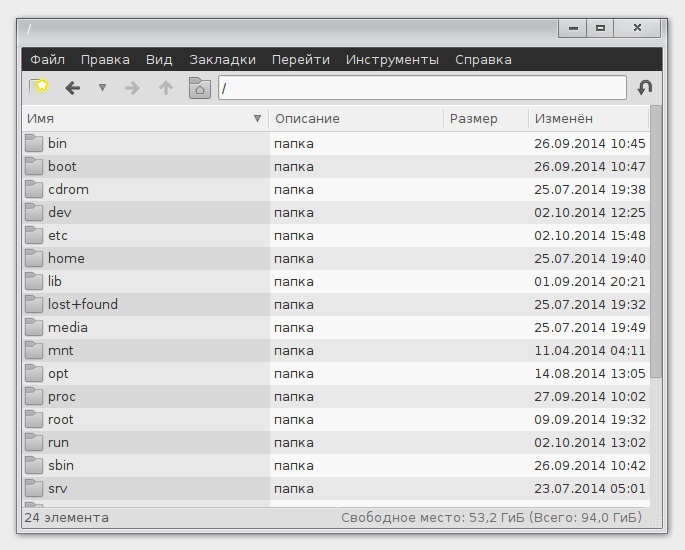Open the Файл menu
Screen dimensions: 685x550
(48, 59)
